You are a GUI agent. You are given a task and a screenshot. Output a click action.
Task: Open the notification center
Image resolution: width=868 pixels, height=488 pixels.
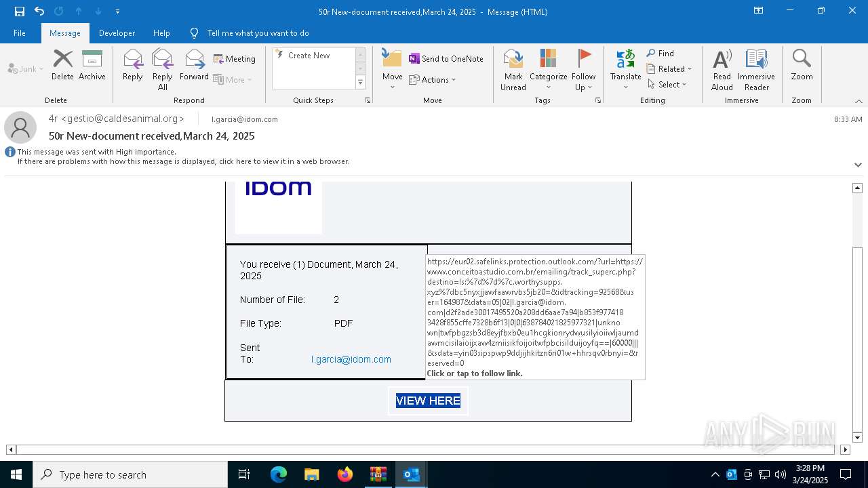[846, 474]
